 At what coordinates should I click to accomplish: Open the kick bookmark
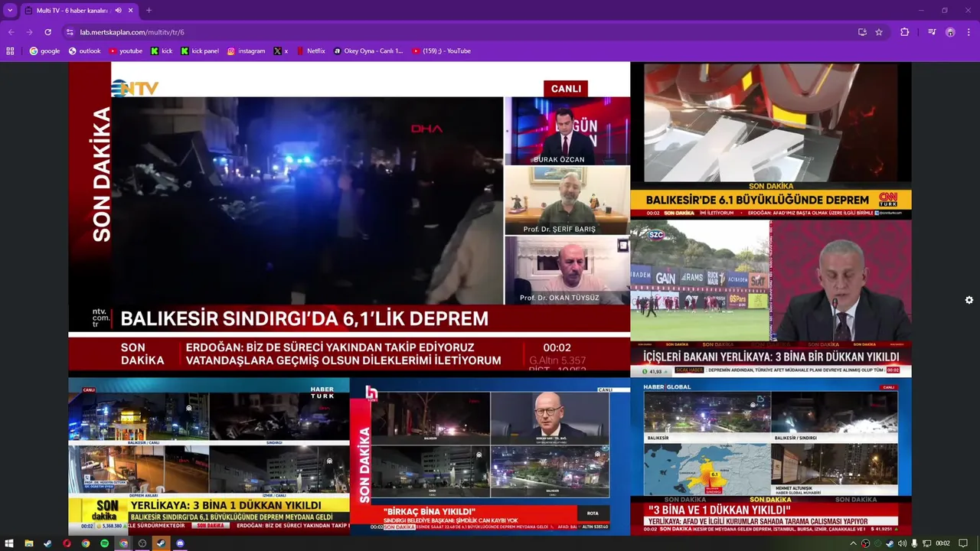(162, 51)
